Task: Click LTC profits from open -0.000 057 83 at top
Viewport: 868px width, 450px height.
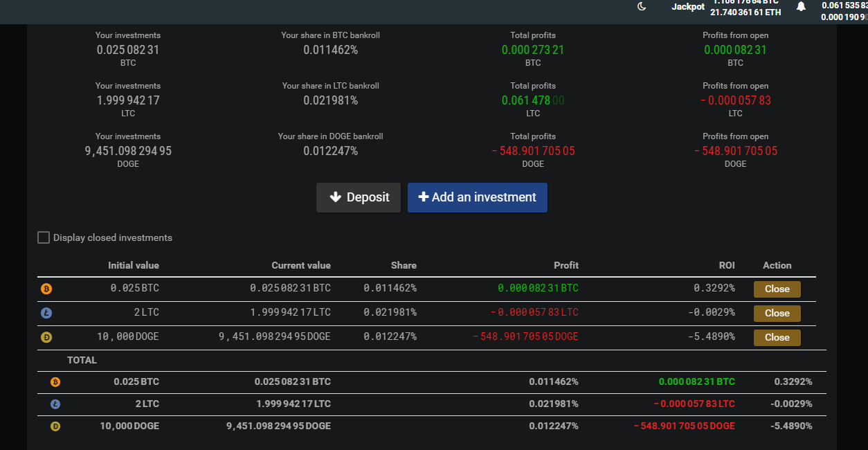Action: coord(735,100)
